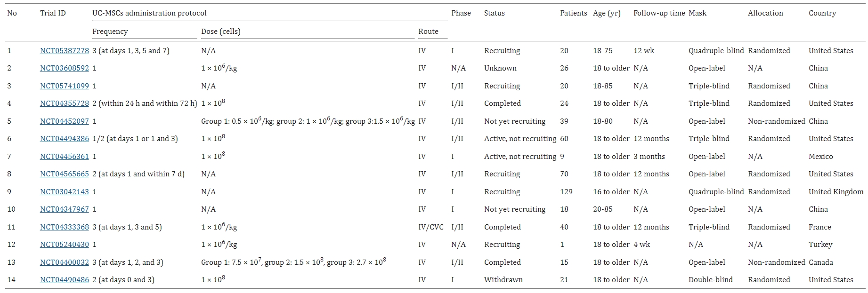This screenshot has width=868, height=293.
Task: Open trial link NCT04456361
Action: [64, 157]
